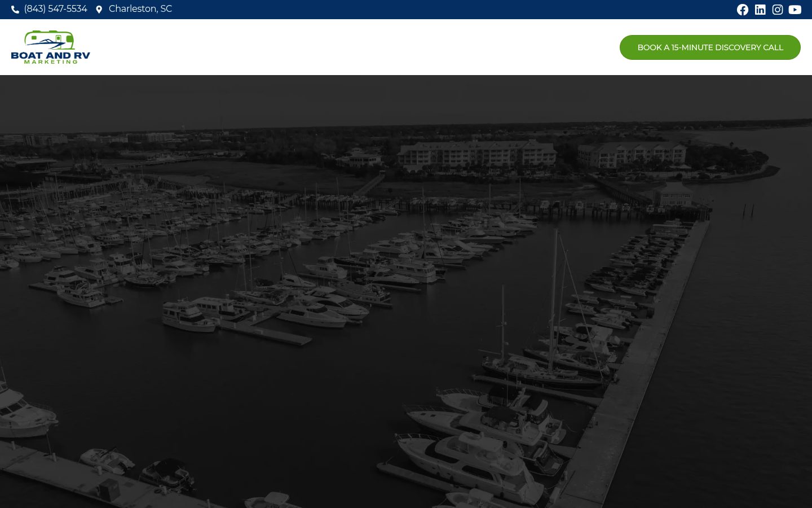Click the location pin icon
Image resolution: width=812 pixels, height=508 pixels.
point(99,10)
